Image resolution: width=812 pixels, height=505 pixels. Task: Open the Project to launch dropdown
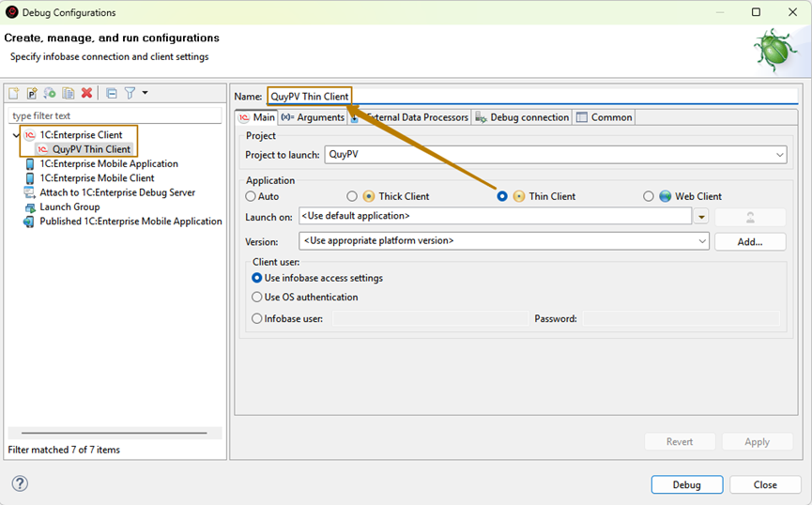780,155
